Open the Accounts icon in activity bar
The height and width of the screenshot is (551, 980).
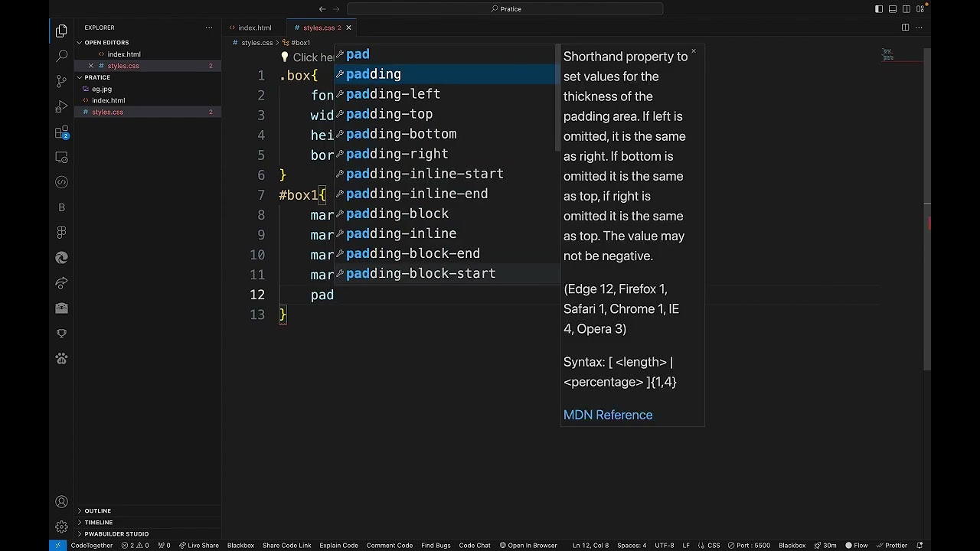(62, 502)
